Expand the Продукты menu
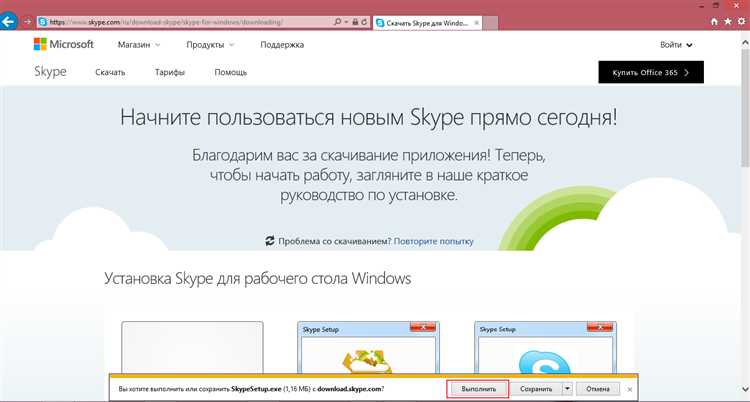750x402 pixels. point(210,45)
